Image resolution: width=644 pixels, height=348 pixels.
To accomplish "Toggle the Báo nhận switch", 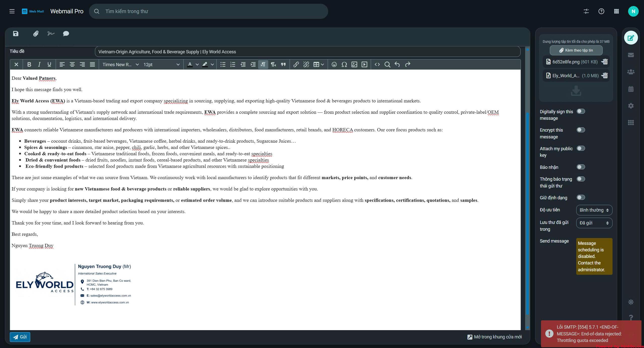I will 581,167.
